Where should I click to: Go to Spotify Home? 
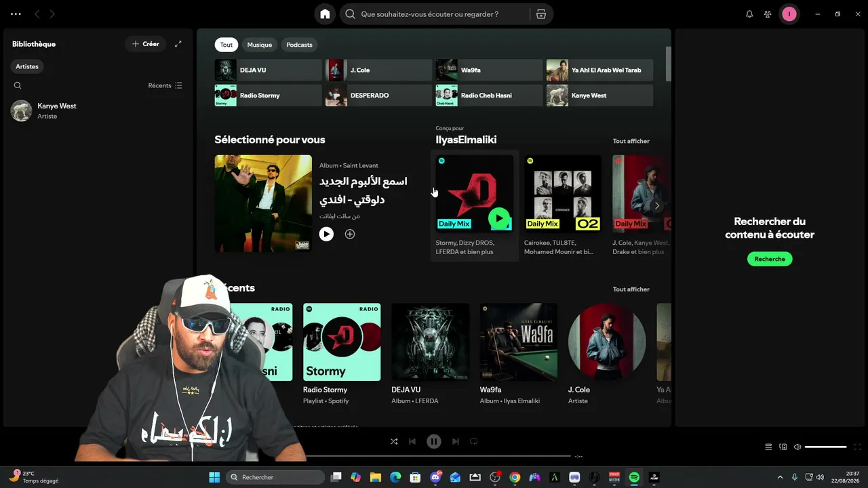point(325,14)
